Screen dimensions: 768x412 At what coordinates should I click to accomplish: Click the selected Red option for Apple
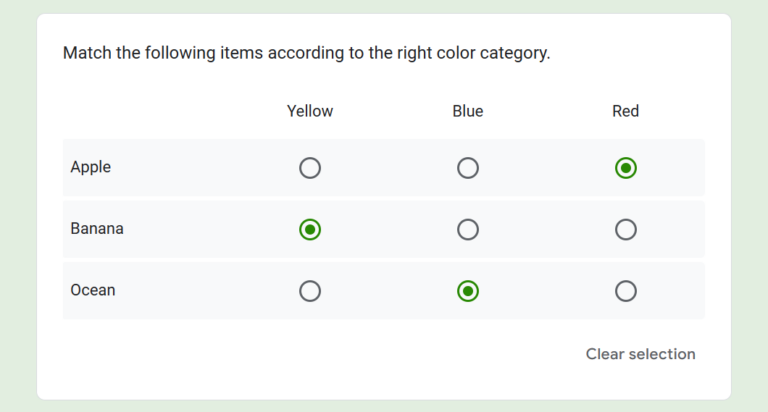[x=626, y=168]
